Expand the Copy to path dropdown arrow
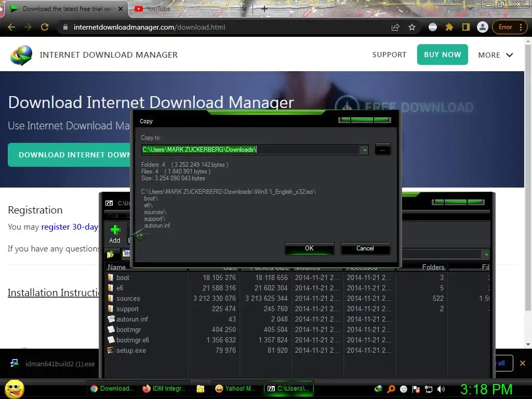 click(365, 150)
